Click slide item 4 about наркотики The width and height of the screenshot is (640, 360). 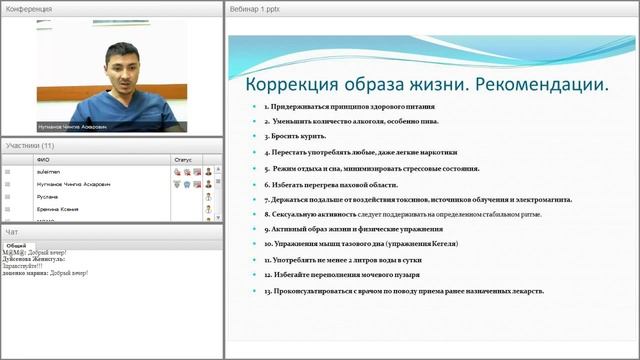(361, 152)
